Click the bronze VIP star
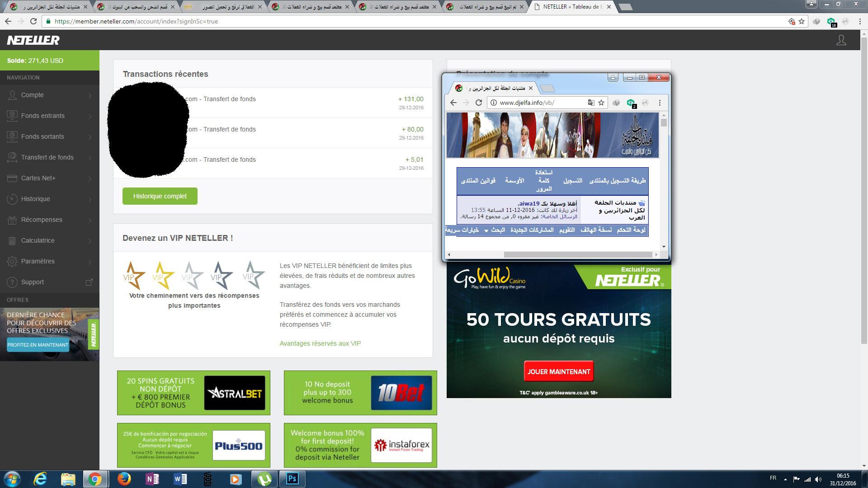Screen dimensions: 868x488 [x=134, y=275]
